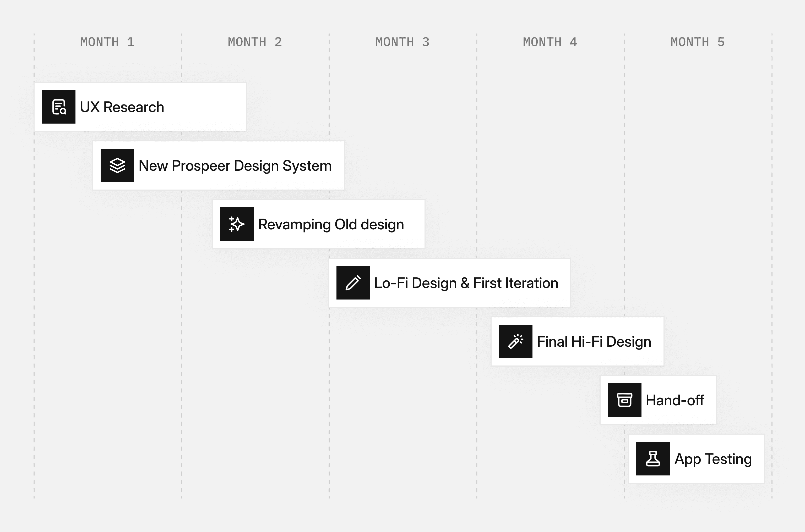Click the MONTH 5 column header
Image resolution: width=805 pixels, height=532 pixels.
coord(698,42)
